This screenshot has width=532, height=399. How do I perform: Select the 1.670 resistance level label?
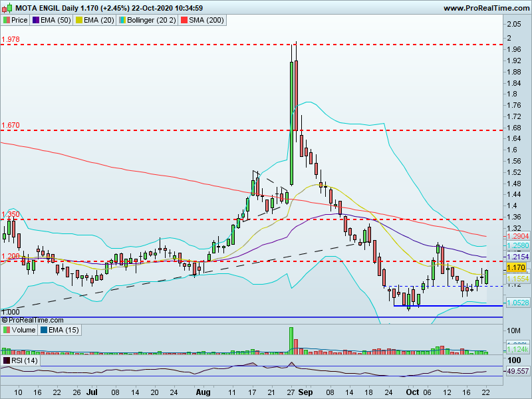[11, 125]
